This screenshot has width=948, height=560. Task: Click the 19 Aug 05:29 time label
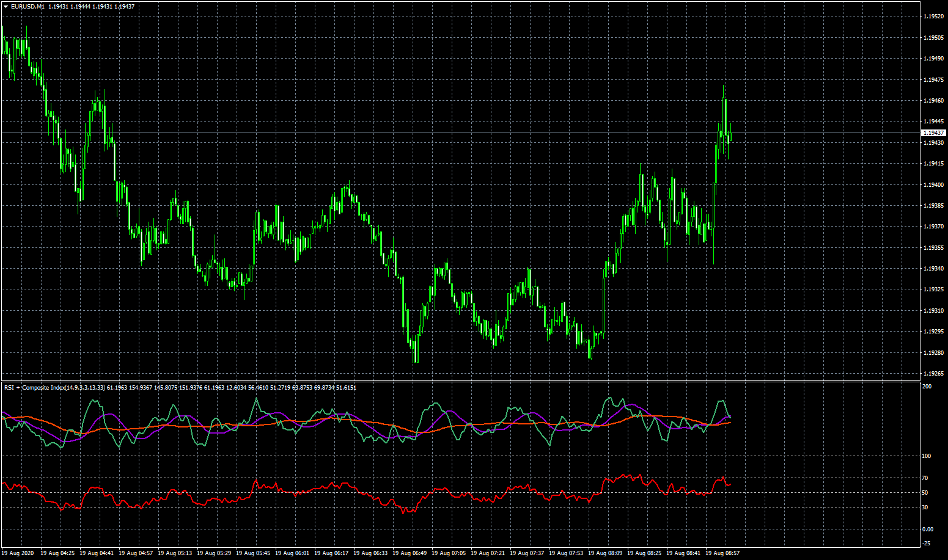214,553
